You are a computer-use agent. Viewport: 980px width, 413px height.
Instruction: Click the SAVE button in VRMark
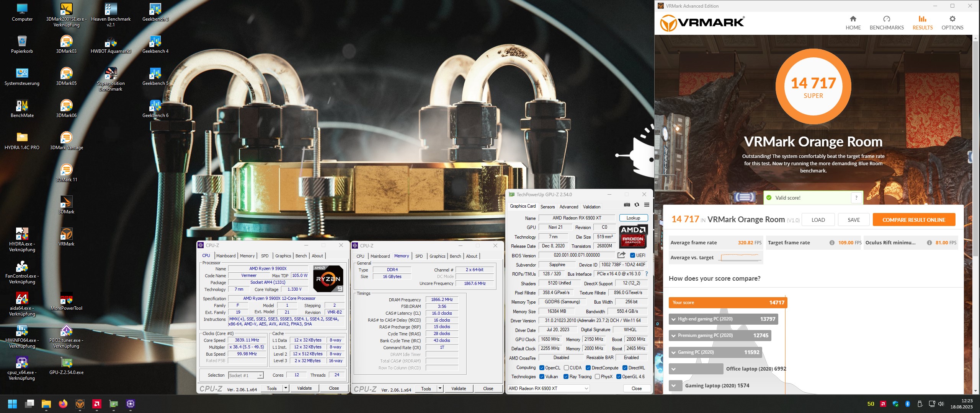pyautogui.click(x=854, y=220)
